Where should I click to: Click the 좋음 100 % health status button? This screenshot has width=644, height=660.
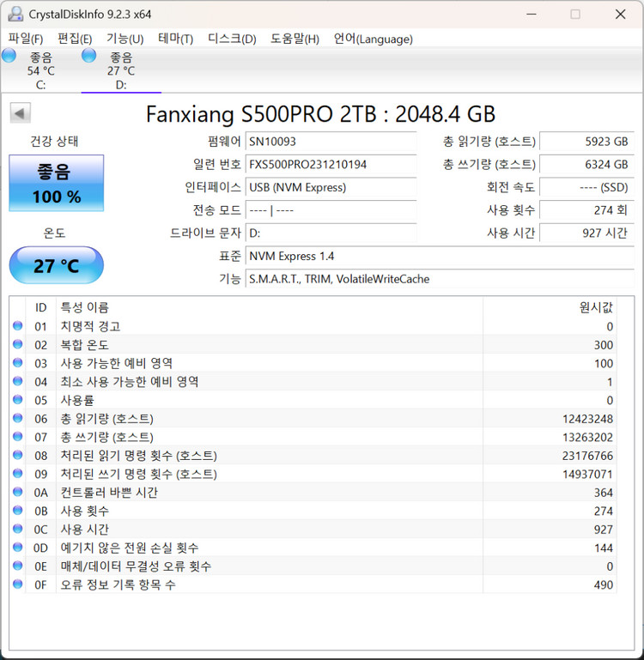coord(56,183)
